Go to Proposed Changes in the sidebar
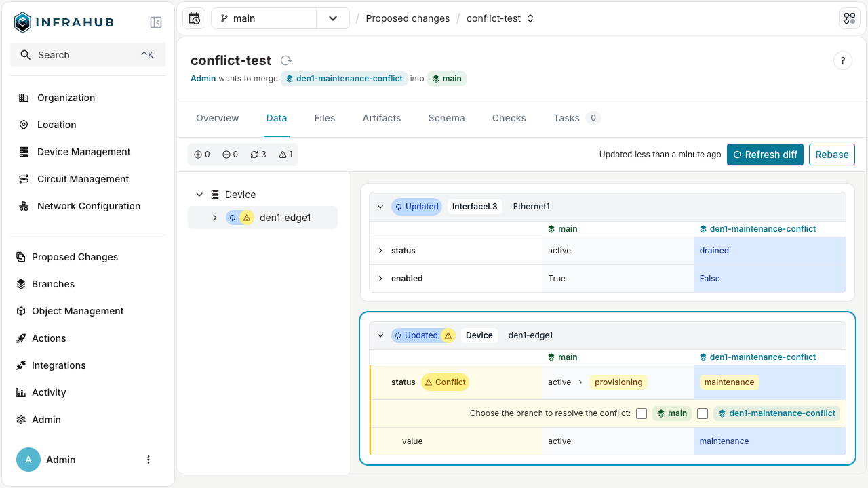Screen dimensions: 868x488 coord(75,257)
